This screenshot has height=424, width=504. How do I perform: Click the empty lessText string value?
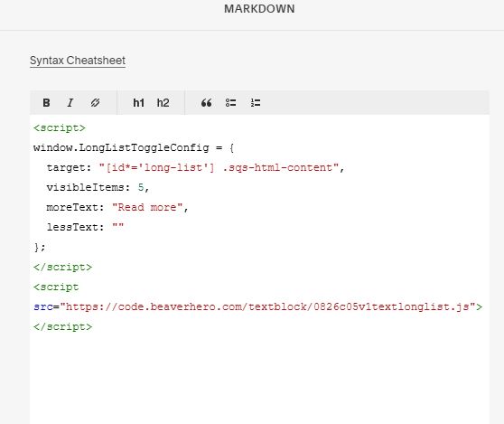tap(117, 227)
